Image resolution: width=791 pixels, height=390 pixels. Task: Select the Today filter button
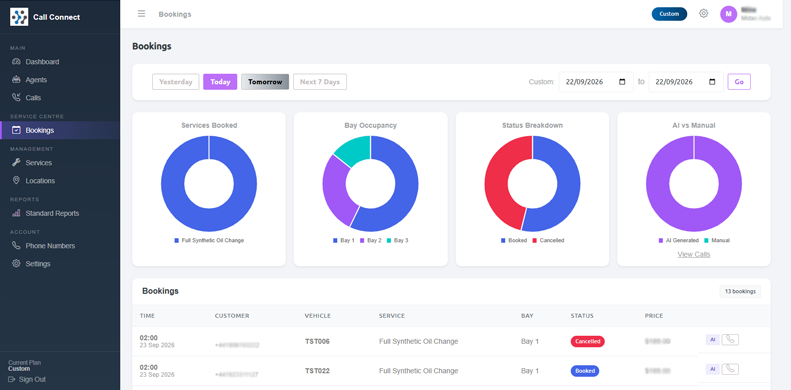point(220,82)
